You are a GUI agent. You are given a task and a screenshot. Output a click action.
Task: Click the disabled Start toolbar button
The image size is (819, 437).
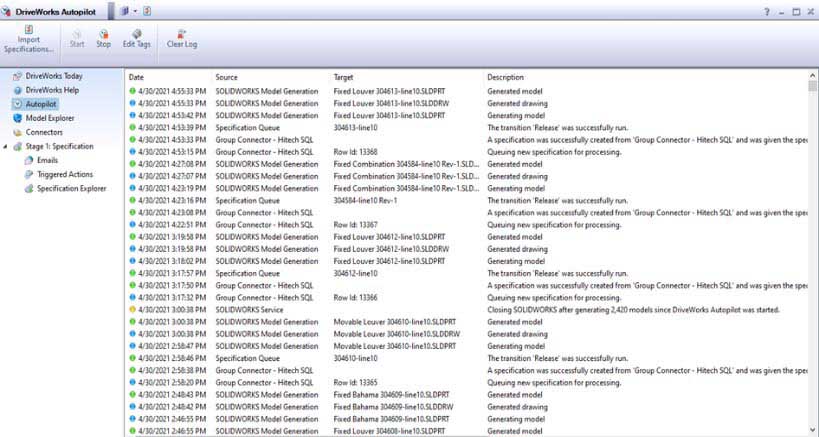[x=77, y=39]
